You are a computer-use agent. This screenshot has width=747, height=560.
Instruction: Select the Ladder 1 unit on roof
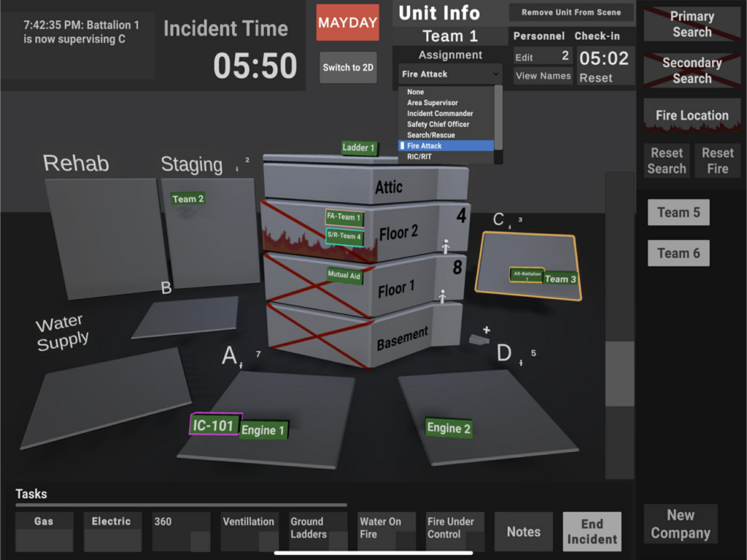359,148
